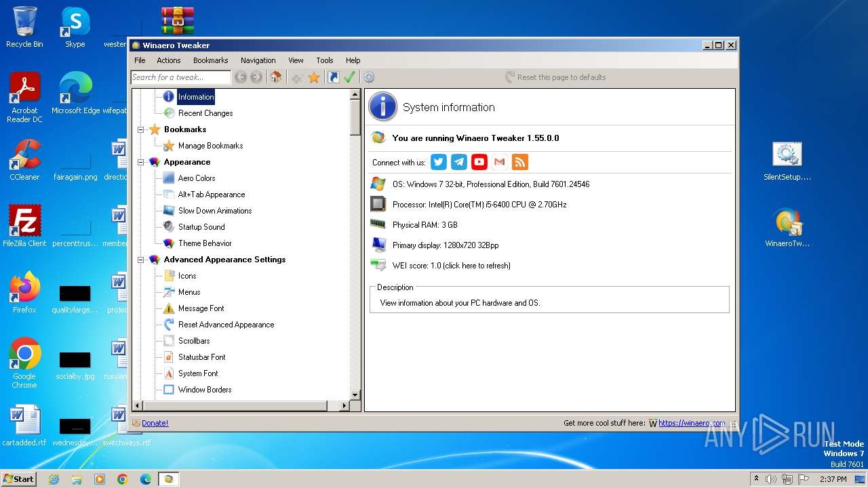Click tree vertical scrollbar up arrow
Viewport: 868px width, 488px height.
(355, 95)
